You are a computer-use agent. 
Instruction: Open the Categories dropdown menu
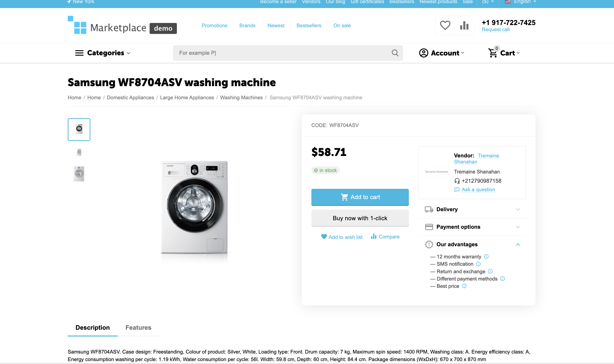(x=103, y=53)
